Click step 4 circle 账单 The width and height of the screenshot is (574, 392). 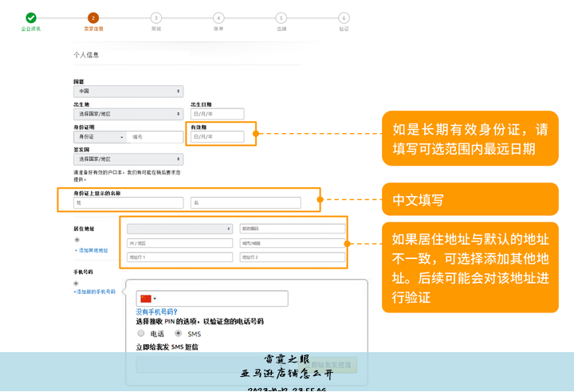[218, 18]
